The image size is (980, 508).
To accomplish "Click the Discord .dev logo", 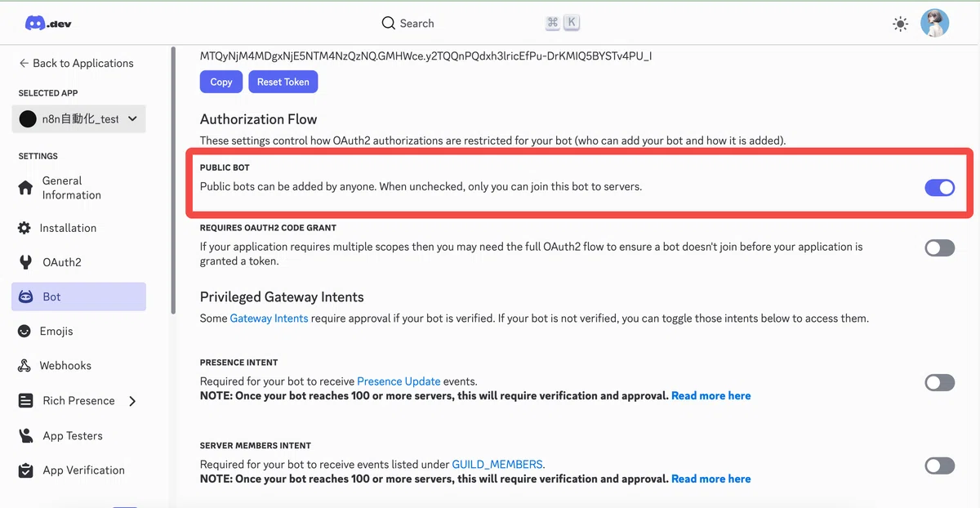I will (x=48, y=24).
